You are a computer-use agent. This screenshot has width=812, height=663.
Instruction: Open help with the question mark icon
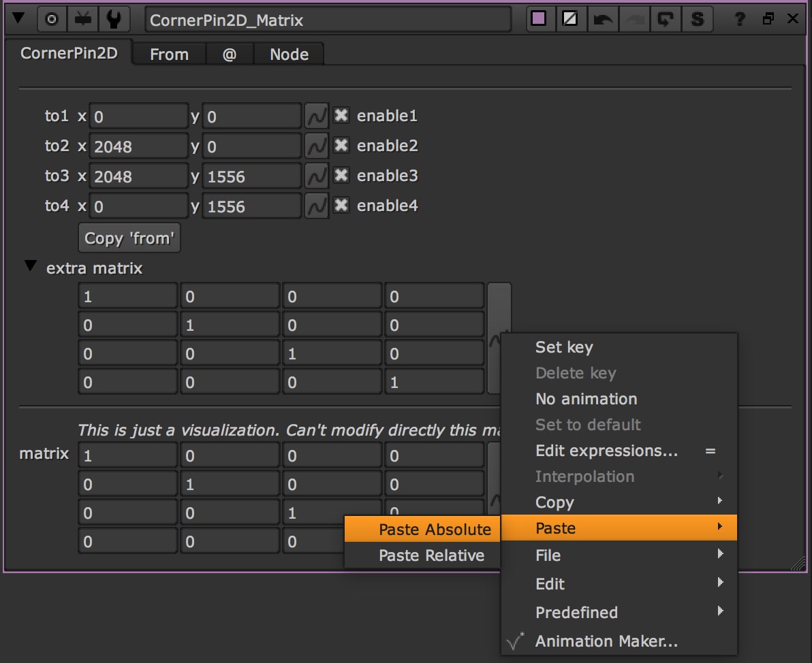coord(739,20)
